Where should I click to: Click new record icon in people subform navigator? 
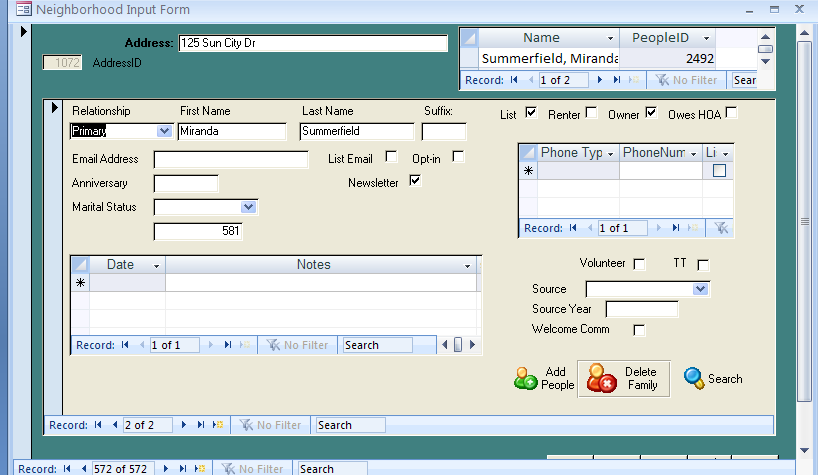coord(218,425)
